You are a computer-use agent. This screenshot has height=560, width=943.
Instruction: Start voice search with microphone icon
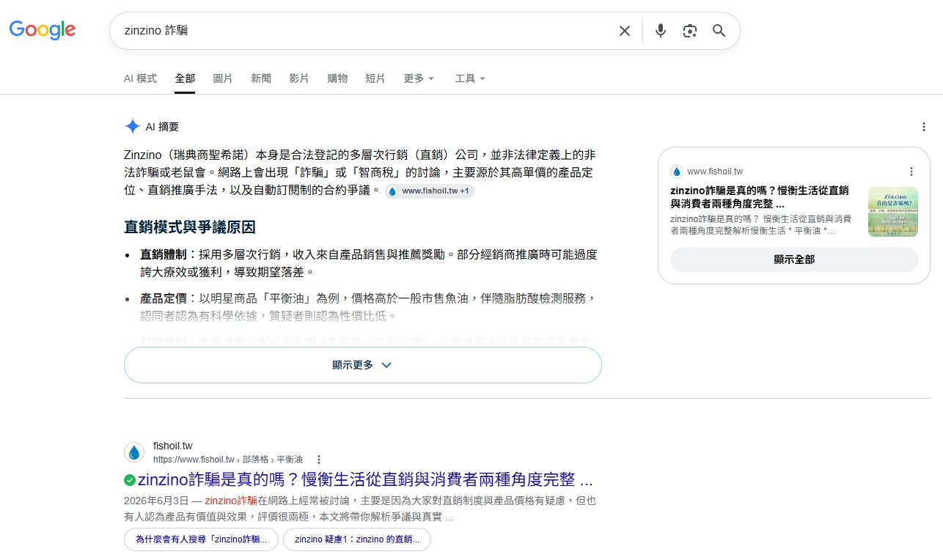click(x=661, y=31)
